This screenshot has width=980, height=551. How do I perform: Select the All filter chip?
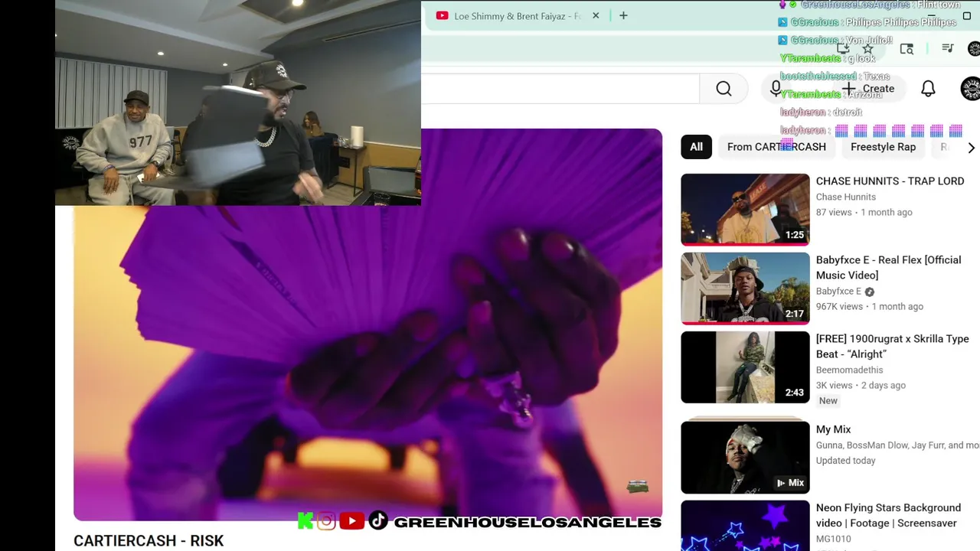(x=696, y=147)
